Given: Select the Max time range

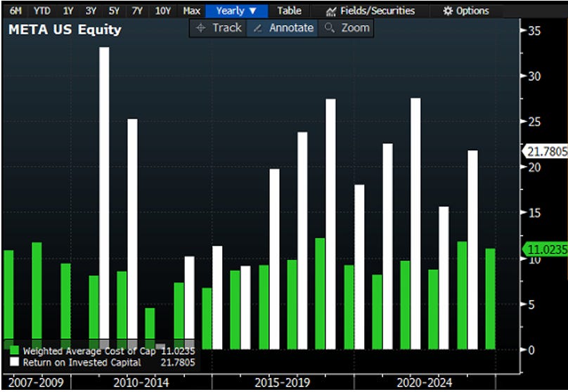Looking at the screenshot, I should tap(192, 11).
